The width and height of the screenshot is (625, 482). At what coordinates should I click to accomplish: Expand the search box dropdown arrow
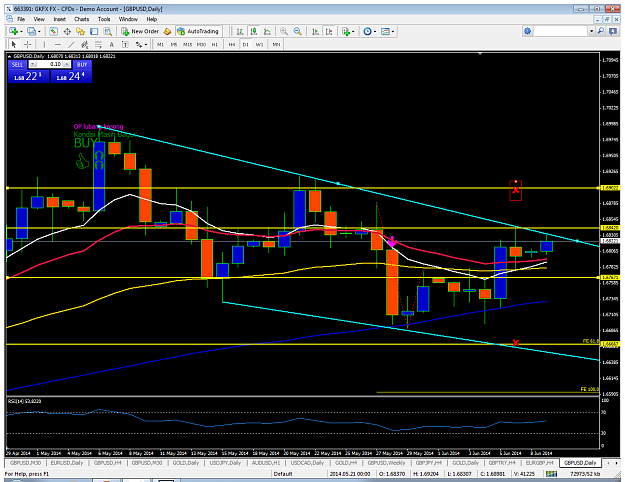[x=592, y=31]
